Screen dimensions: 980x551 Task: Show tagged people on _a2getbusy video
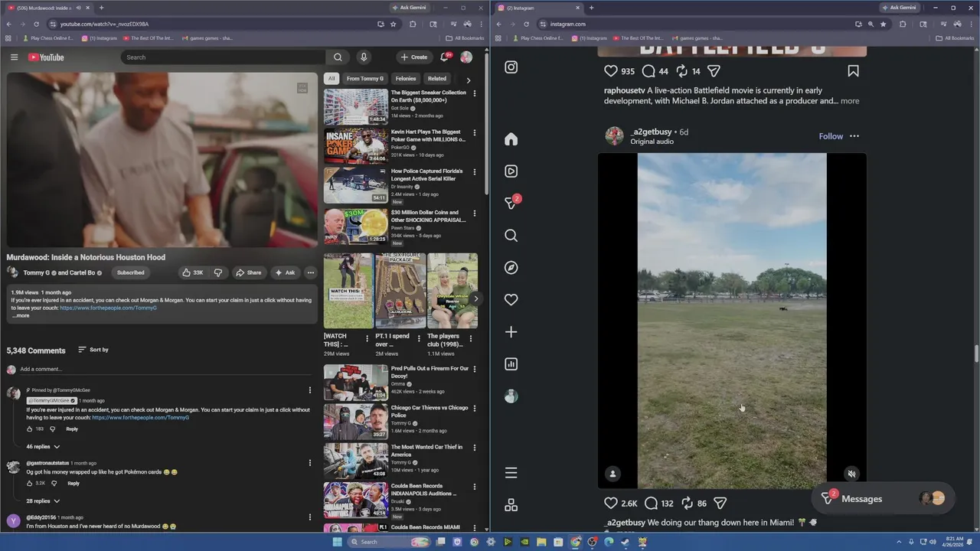coord(612,474)
